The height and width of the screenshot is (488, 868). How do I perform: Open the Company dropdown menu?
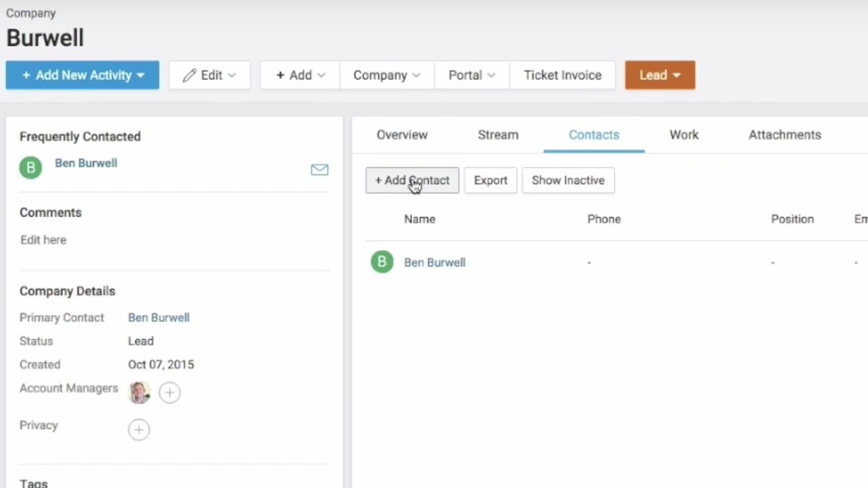[387, 75]
